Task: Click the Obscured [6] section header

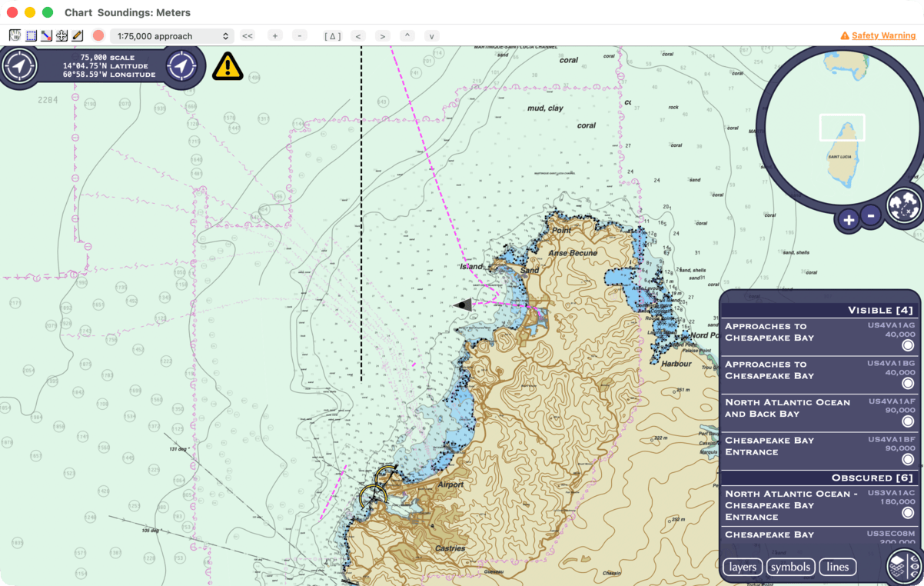Action: 819,478
